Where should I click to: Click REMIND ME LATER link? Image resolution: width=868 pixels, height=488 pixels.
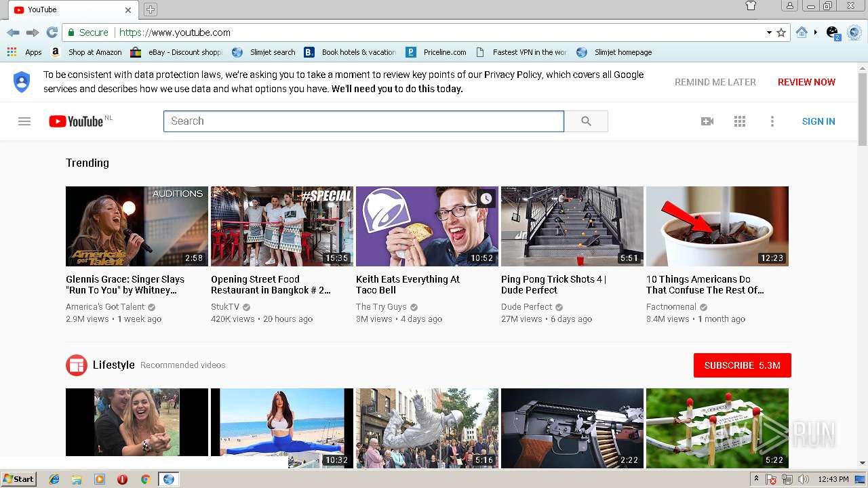(x=715, y=82)
